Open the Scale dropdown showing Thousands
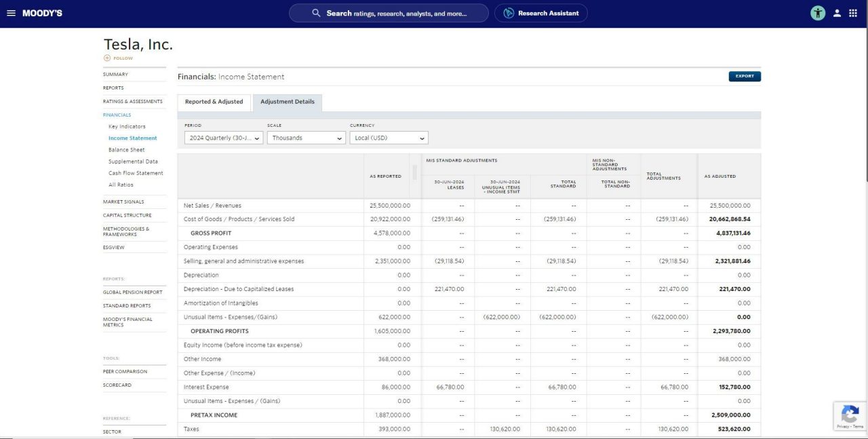 click(x=307, y=138)
